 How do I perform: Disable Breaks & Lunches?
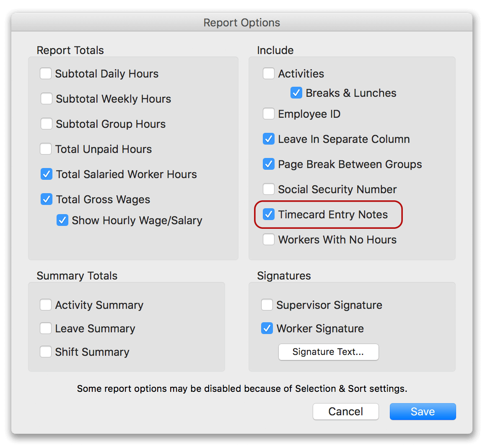[296, 93]
